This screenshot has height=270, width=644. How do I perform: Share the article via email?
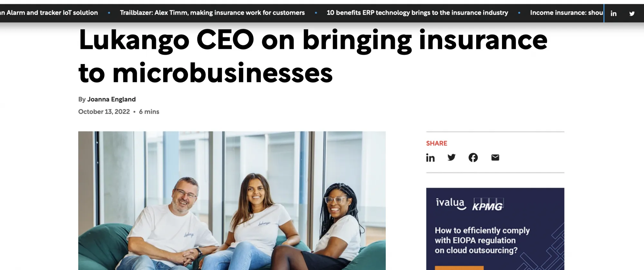click(495, 157)
